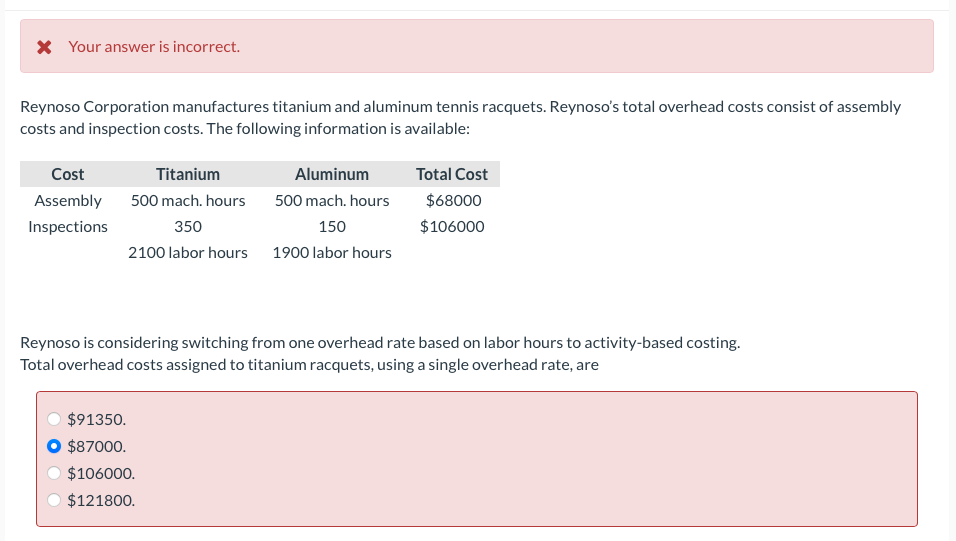Click the 'Titanium' column header
The height and width of the screenshot is (541, 956).
point(188,174)
